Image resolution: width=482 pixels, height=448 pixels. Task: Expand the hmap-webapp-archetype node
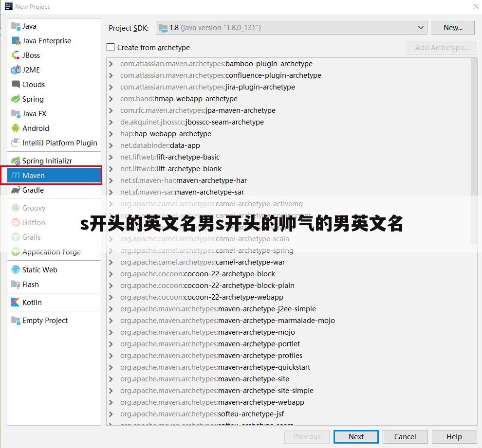111,99
